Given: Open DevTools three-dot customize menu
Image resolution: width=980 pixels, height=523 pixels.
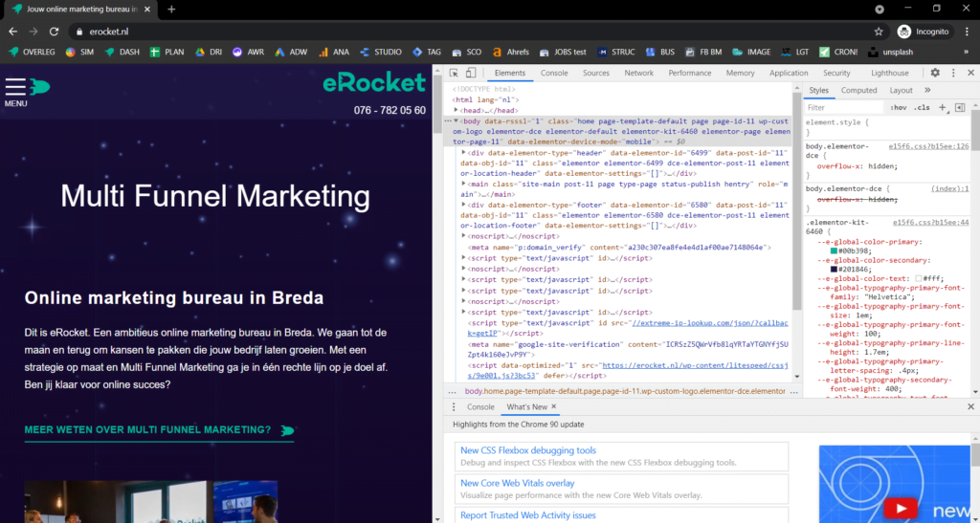Looking at the screenshot, I should pos(954,73).
